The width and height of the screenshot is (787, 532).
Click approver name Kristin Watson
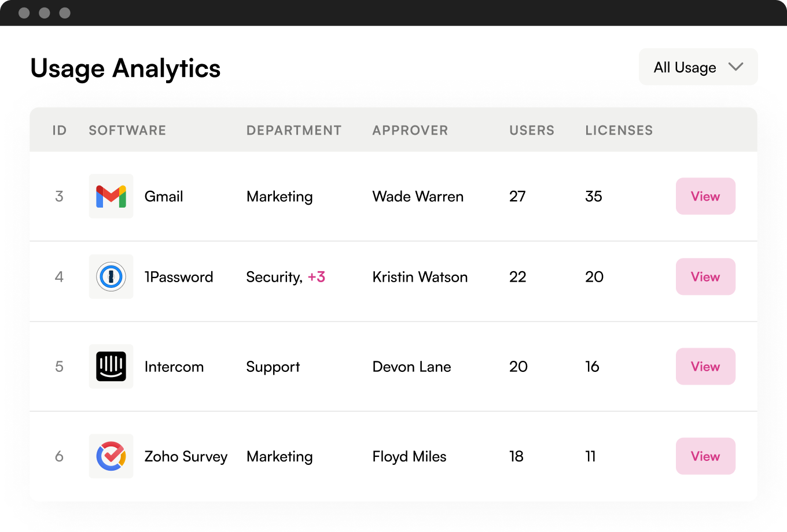[x=420, y=277]
